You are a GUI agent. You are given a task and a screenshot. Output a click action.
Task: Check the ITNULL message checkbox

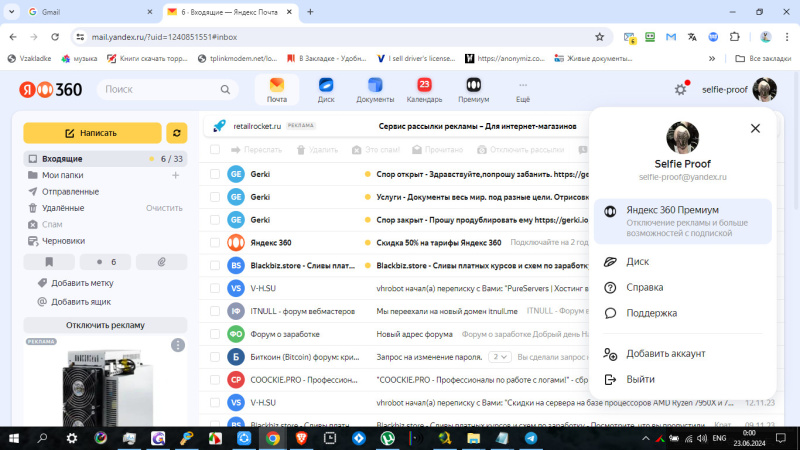coord(215,311)
